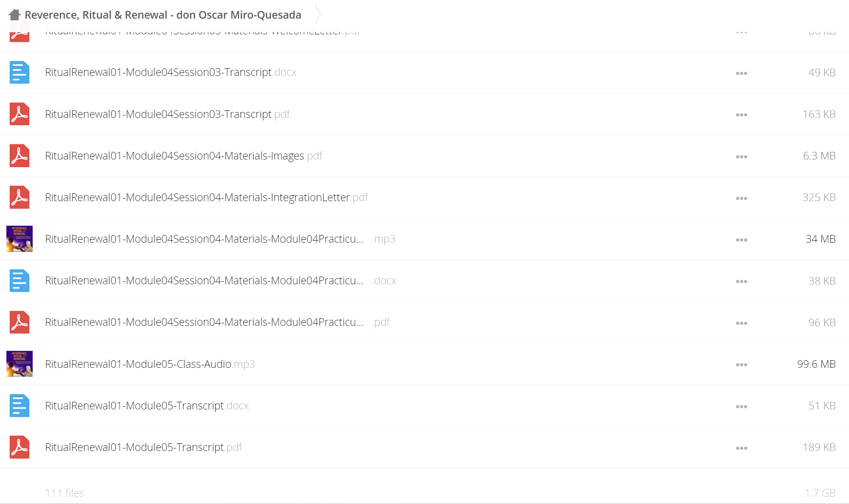
Task: Open Module04Session04-Materials-IntegrationLetter.pdf file name
Action: (206, 197)
